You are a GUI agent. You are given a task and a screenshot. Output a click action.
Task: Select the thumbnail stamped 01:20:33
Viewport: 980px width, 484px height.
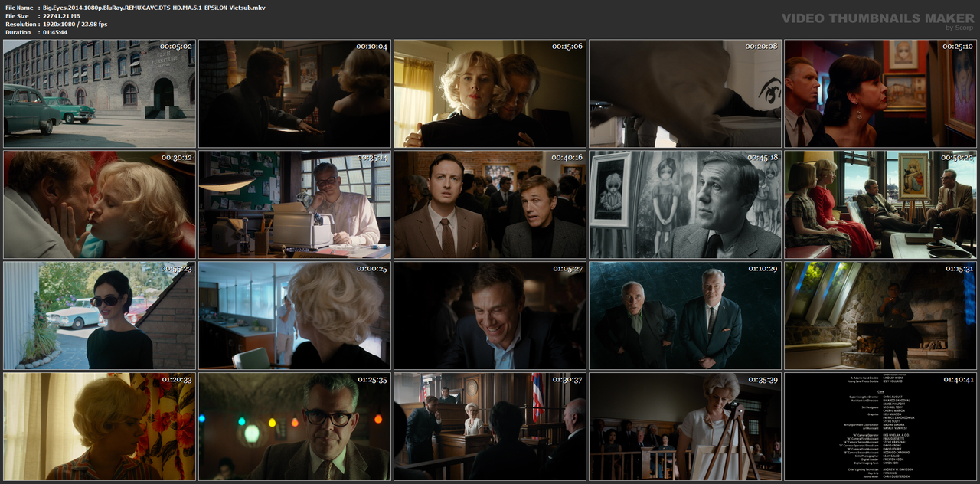(100, 427)
